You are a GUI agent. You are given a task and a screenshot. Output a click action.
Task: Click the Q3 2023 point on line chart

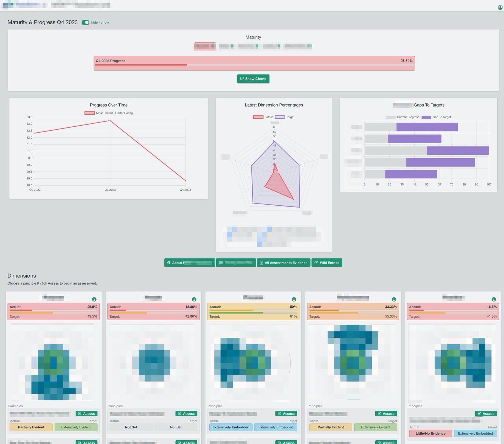coord(110,121)
